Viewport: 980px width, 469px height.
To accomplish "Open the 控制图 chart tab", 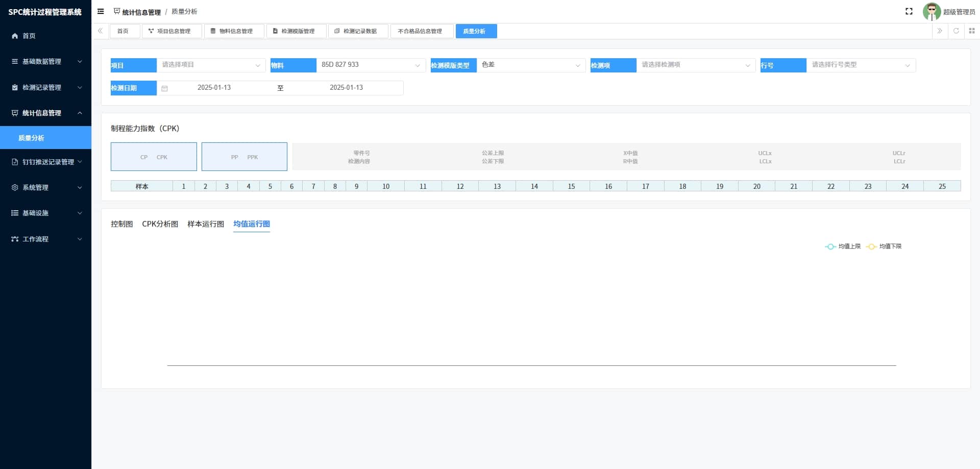I will click(x=122, y=224).
